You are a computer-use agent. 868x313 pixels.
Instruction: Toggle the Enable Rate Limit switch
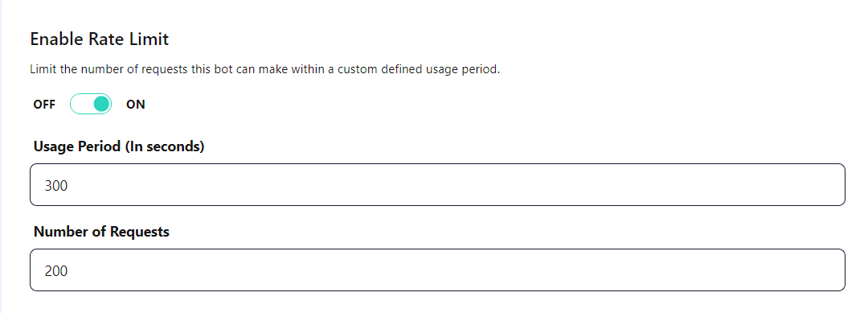coord(91,104)
